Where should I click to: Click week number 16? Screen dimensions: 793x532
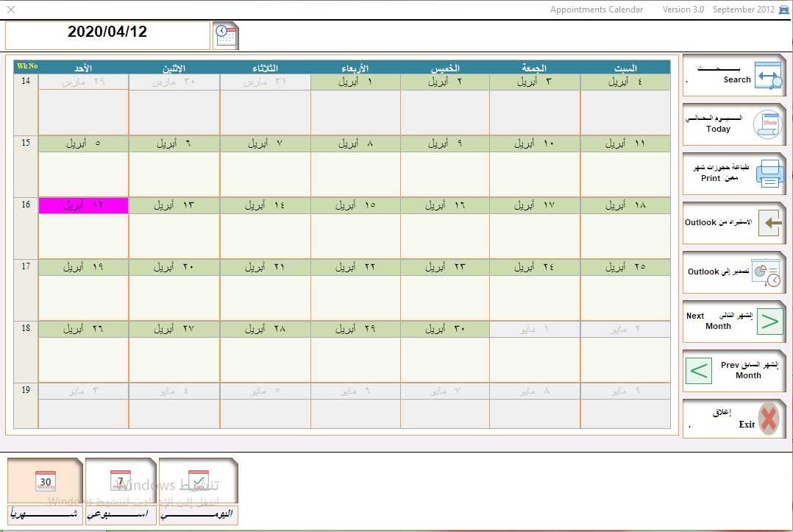26,205
